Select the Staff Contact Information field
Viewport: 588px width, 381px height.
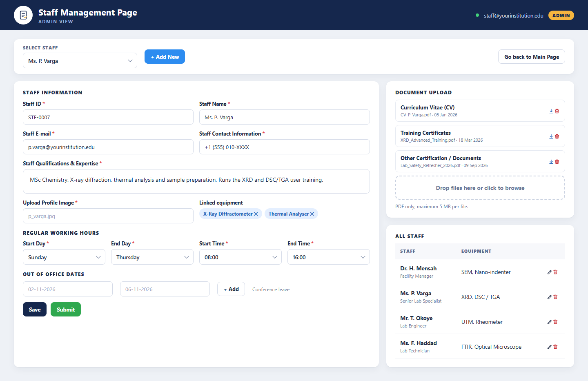tap(285, 147)
